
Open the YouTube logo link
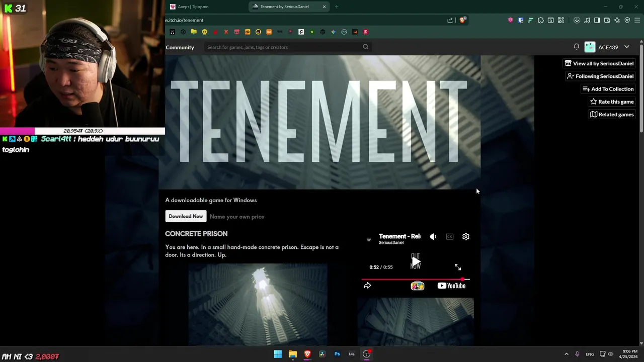451,286
